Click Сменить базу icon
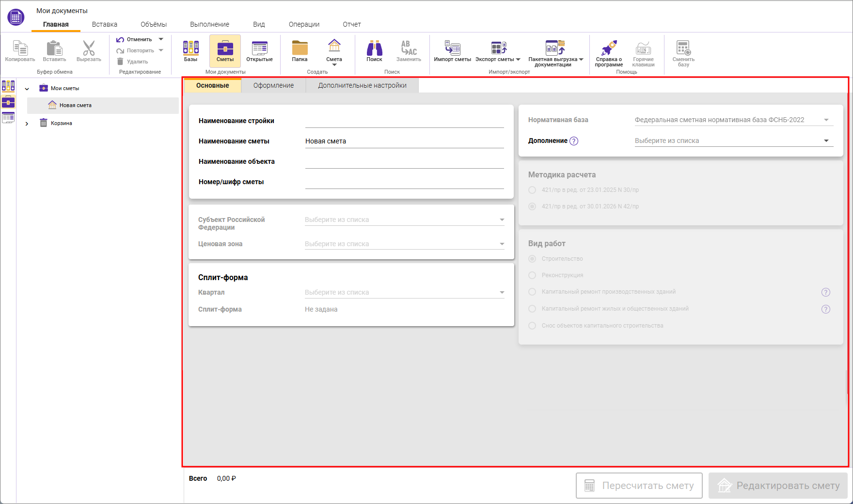This screenshot has height=504, width=853. point(683,47)
